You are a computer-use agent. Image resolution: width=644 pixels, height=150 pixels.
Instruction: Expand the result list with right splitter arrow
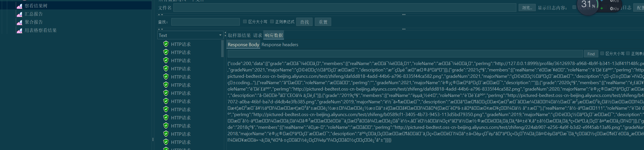225,35
